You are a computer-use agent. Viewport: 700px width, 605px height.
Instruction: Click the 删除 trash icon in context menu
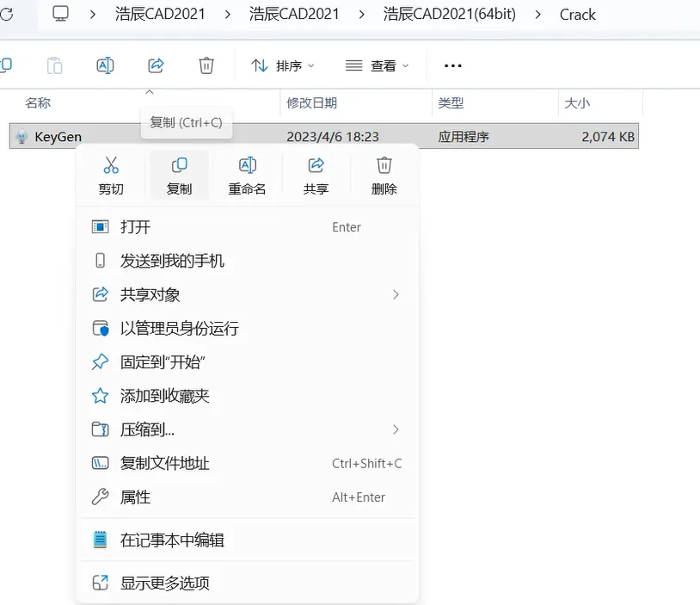[384, 165]
